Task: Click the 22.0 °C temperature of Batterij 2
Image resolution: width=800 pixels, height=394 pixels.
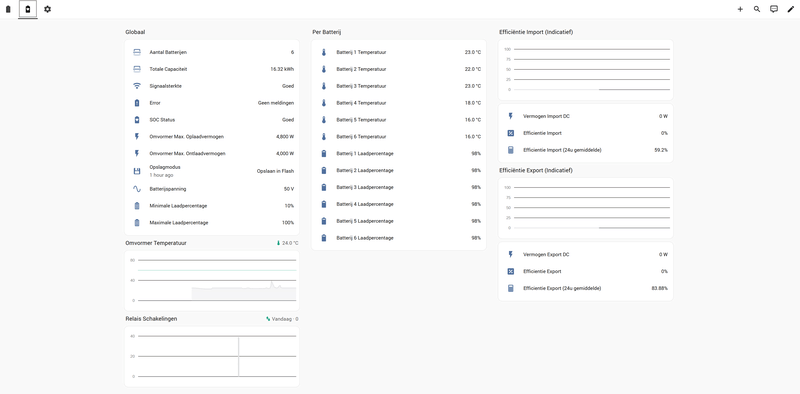Action: [x=472, y=69]
